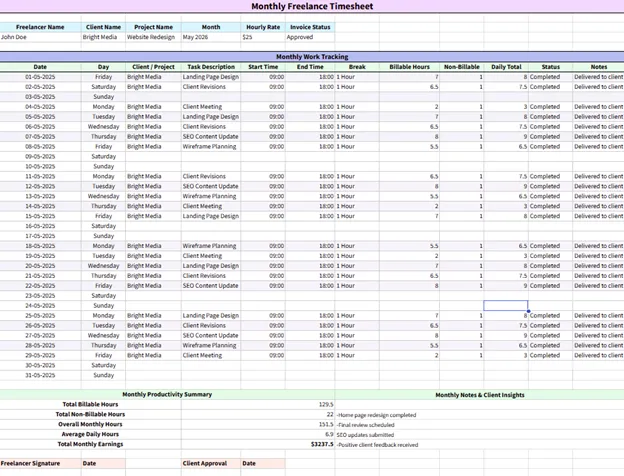
Task: Click Wireframe Planning task for 28-05-2025
Action: coord(211,345)
